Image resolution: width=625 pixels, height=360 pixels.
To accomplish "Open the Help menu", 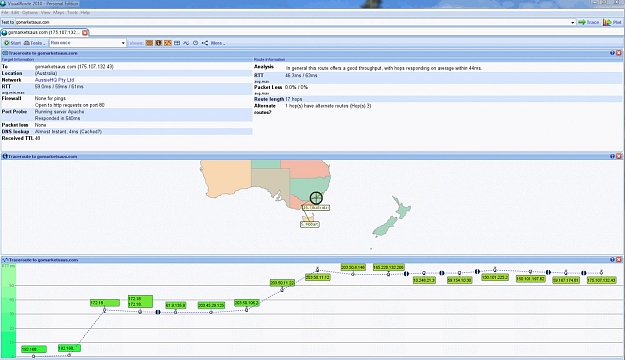I will 85,13.
